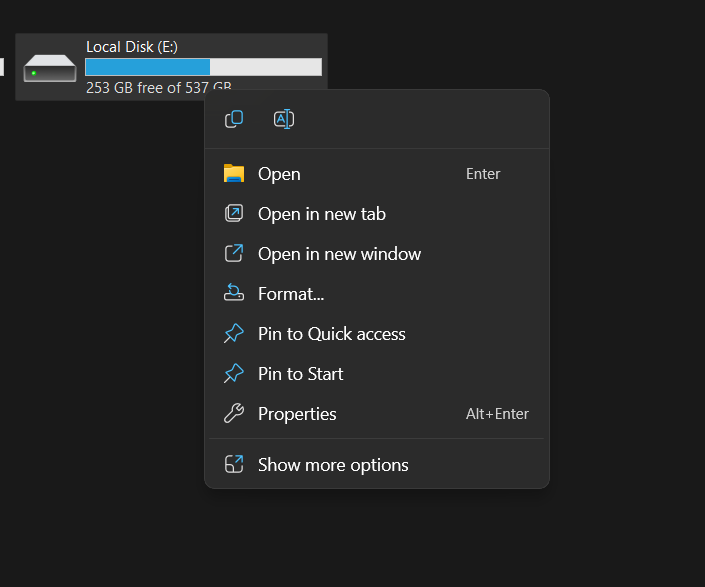Click the icon beside Show more options
This screenshot has height=587, width=705.
coord(234,464)
